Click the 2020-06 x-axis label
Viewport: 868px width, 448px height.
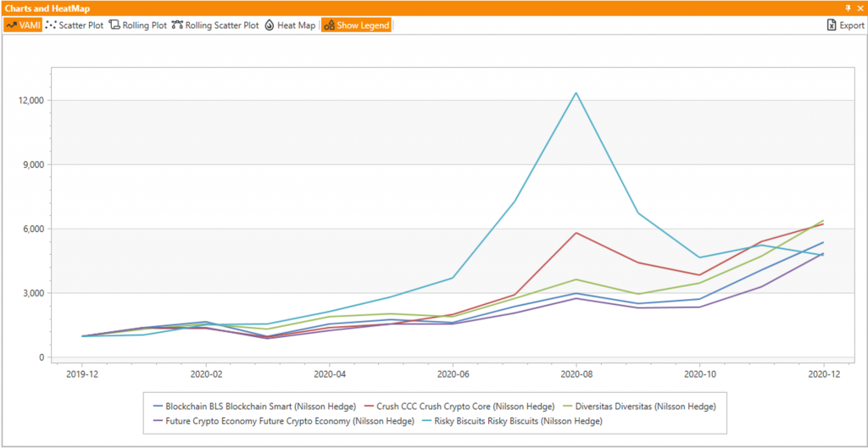[x=453, y=373]
